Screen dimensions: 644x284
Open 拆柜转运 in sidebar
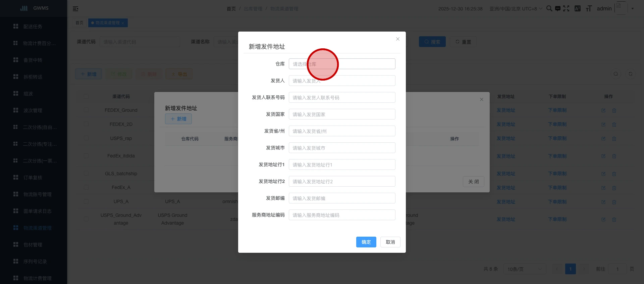click(x=34, y=77)
